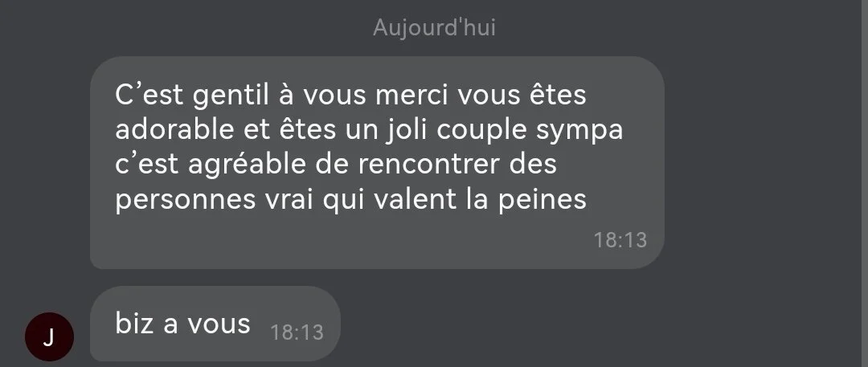Screen dimensions: 868x367
Task: Click the 18:13 timestamp of long message
Action: coord(620,240)
